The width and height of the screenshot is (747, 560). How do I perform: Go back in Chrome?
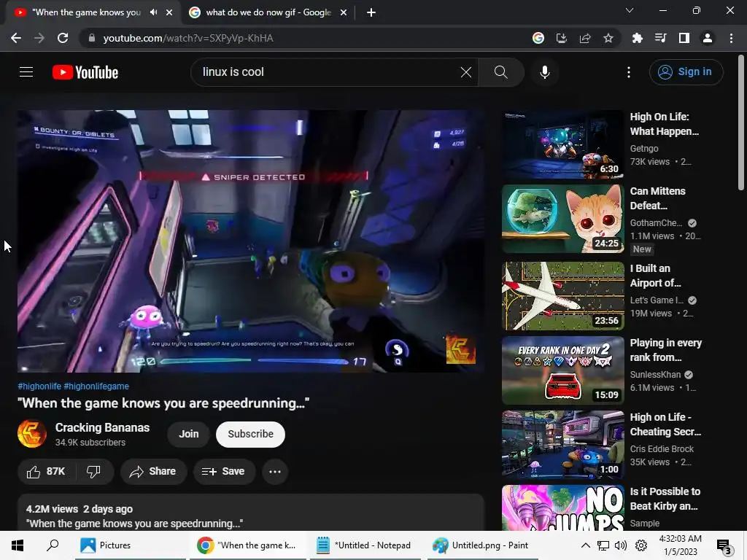(16, 38)
